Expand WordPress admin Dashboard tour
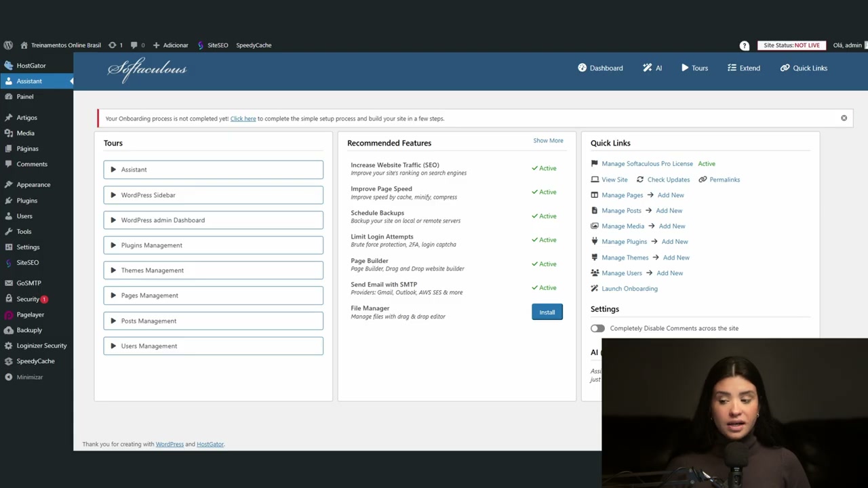The image size is (868, 488). pyautogui.click(x=214, y=220)
